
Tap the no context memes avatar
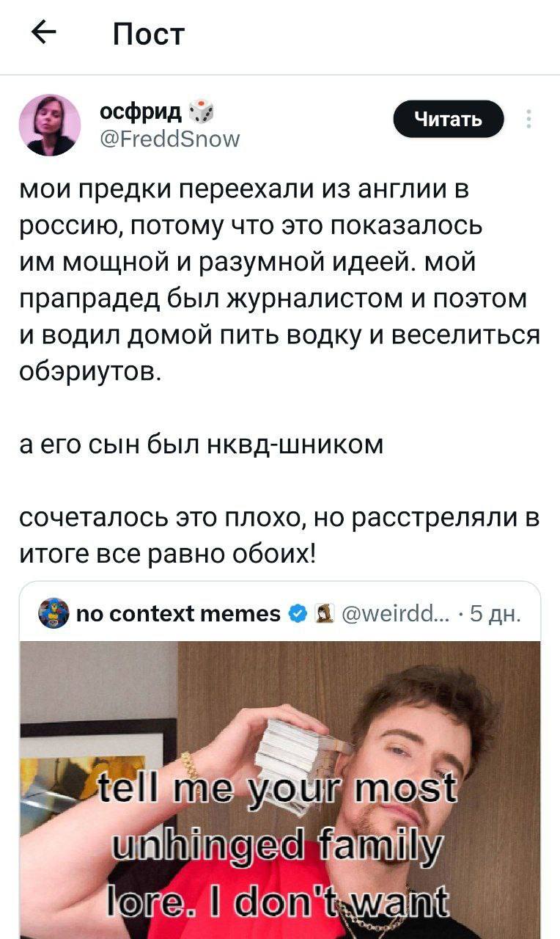[x=52, y=613]
